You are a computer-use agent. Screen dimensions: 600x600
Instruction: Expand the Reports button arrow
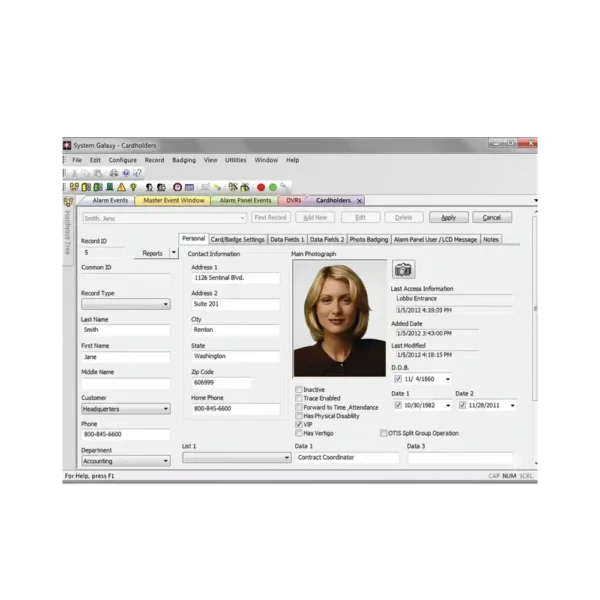(174, 253)
